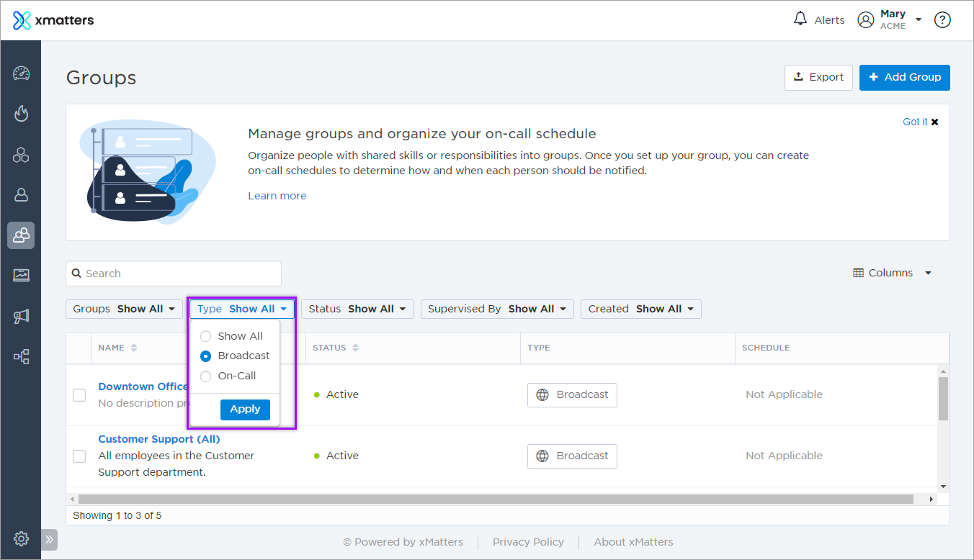Click Active status for Downtown Office
Screen dimensions: 974x560
(x=336, y=394)
